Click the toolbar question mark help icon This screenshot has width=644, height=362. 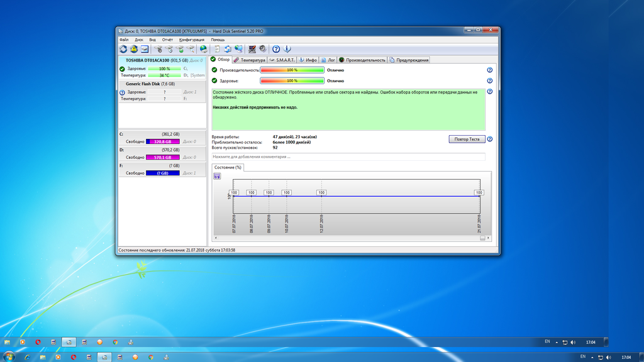276,49
